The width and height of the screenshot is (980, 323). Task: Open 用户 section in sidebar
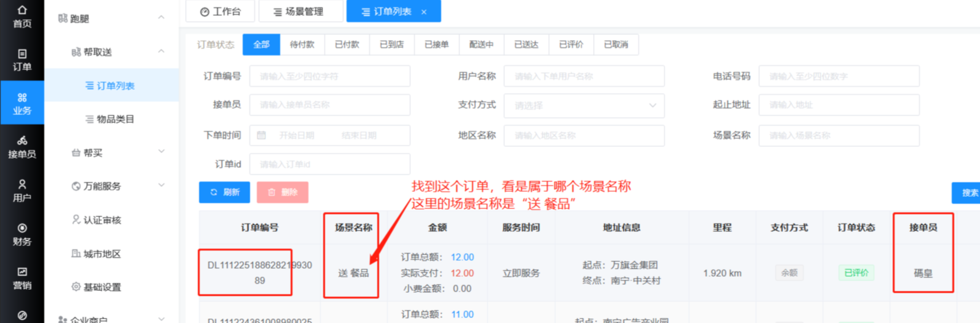(22, 191)
